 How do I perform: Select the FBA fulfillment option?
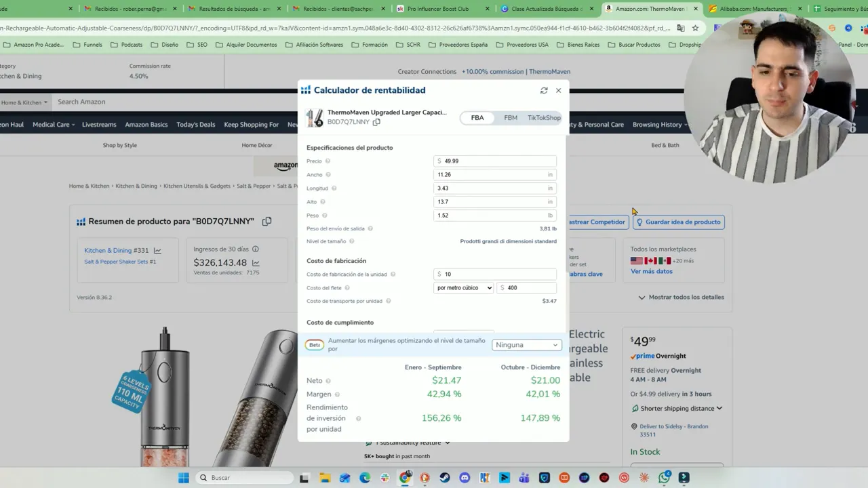(477, 118)
